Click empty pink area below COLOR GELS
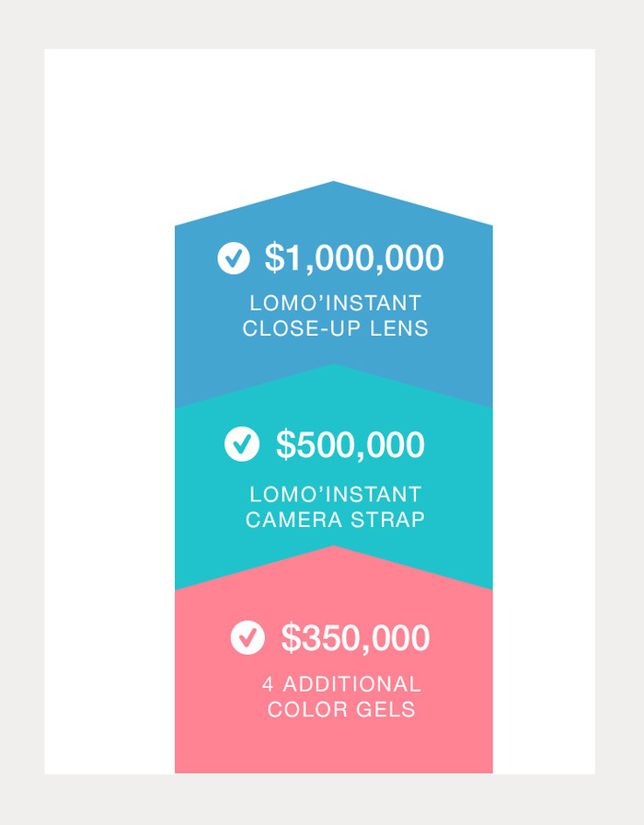Screen dimensions: 644x825 click(x=334, y=747)
